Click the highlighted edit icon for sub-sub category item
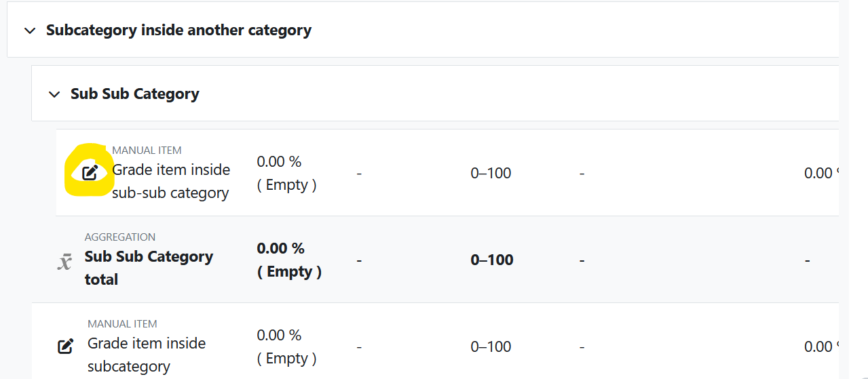Image resolution: width=868 pixels, height=379 pixels. [x=90, y=172]
